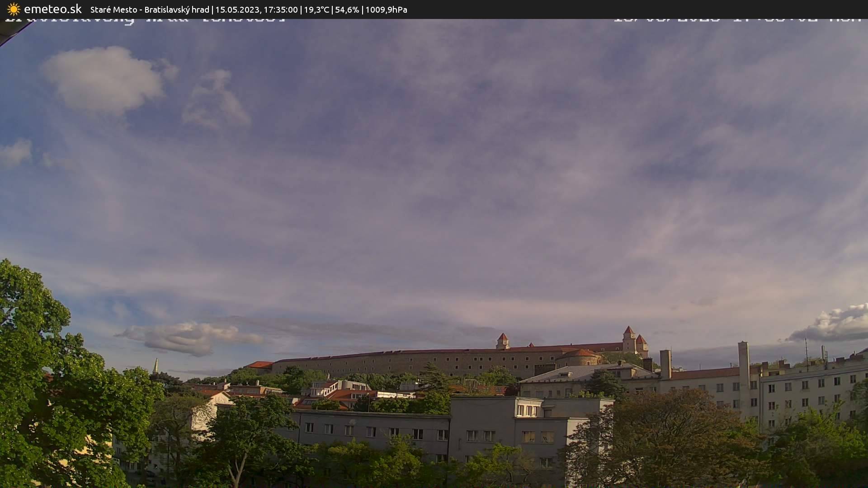Click the webcam image sky area
Image resolution: width=868 pixels, height=488 pixels.
tap(434, 181)
